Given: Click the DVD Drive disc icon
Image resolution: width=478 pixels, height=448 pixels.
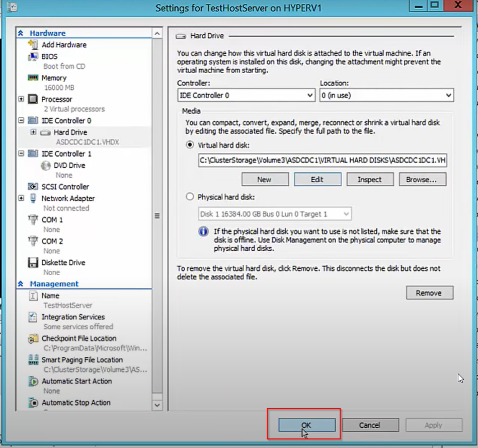Looking at the screenshot, I should tap(46, 166).
